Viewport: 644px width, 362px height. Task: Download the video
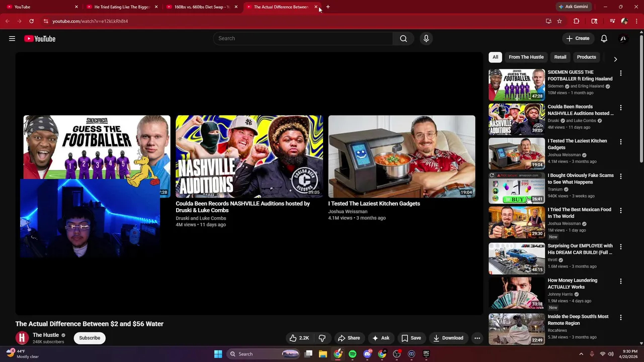(448, 338)
